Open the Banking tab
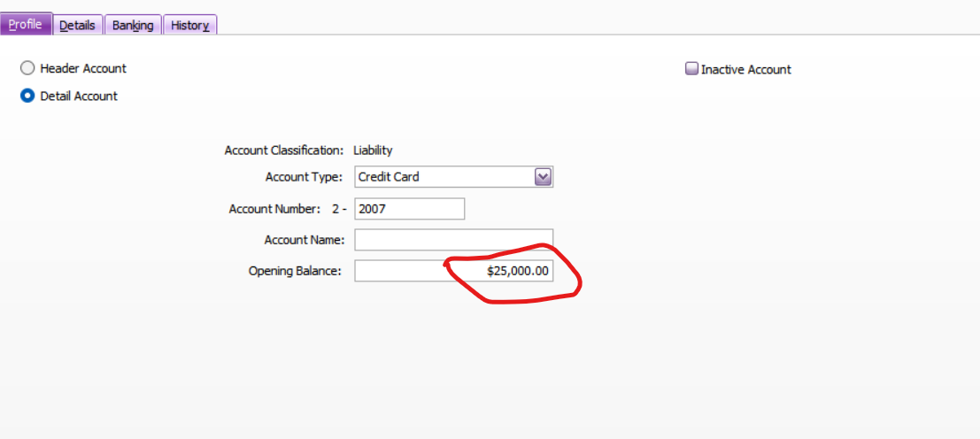Image resolution: width=980 pixels, height=439 pixels. [133, 25]
